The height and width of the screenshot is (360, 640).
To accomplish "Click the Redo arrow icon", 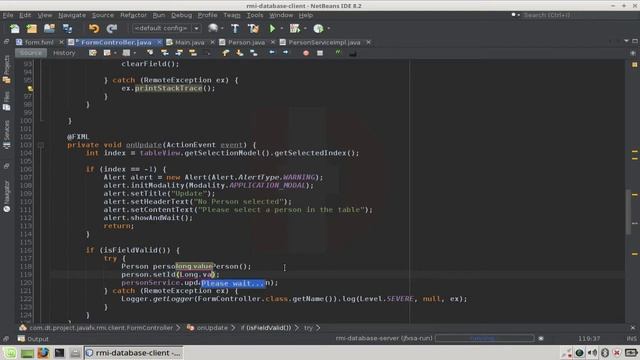I will [111, 28].
